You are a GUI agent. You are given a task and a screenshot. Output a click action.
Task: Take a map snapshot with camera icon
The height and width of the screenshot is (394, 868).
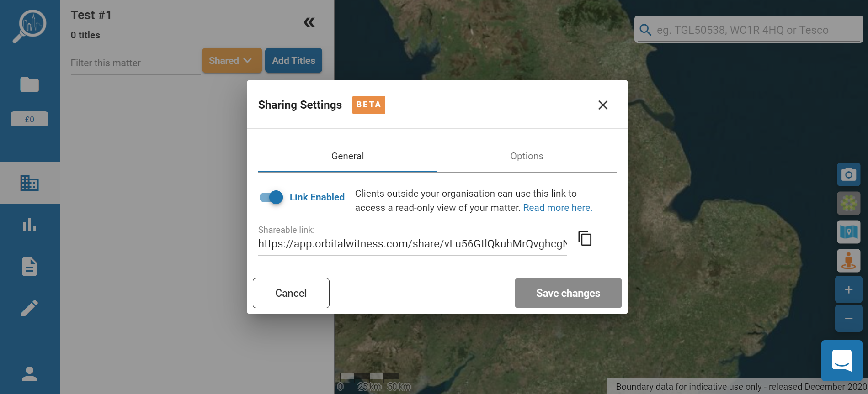pos(849,174)
